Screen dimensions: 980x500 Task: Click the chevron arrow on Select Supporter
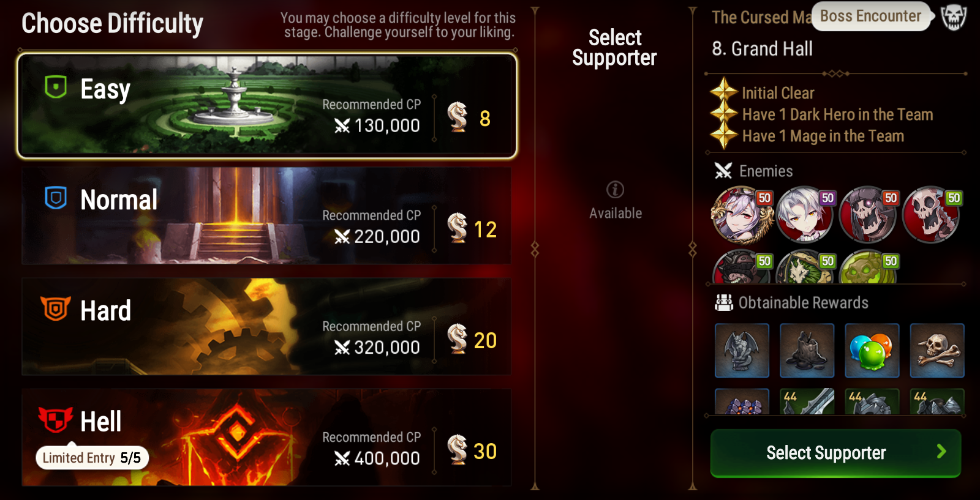pos(941,452)
